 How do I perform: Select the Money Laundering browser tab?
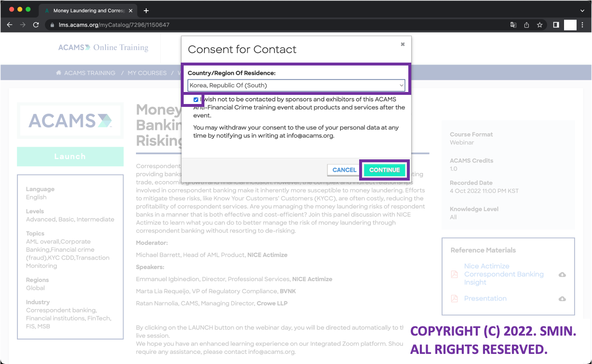click(x=88, y=11)
